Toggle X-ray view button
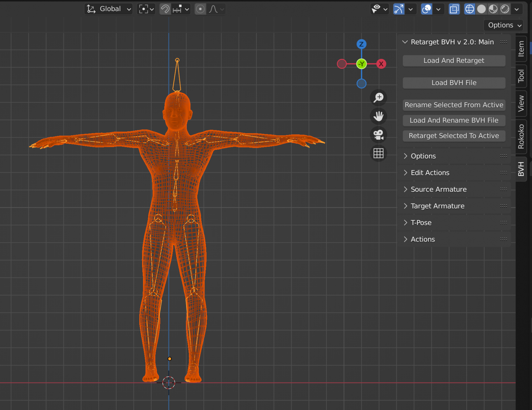 click(x=454, y=9)
